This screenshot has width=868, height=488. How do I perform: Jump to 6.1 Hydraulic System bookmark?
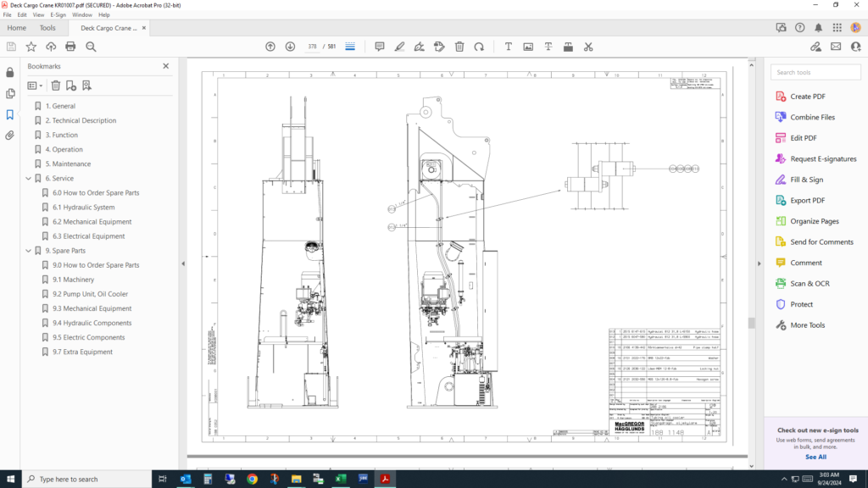84,208
